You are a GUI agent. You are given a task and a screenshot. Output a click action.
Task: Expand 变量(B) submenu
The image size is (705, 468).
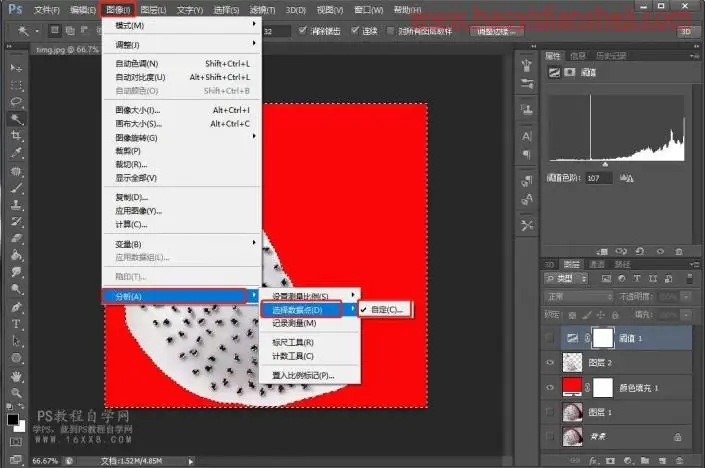pos(182,244)
